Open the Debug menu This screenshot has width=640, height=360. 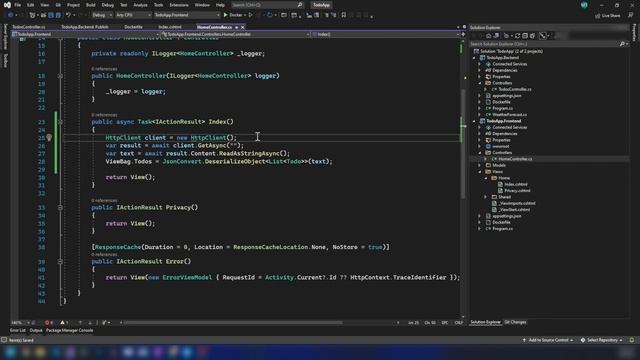[108, 5]
